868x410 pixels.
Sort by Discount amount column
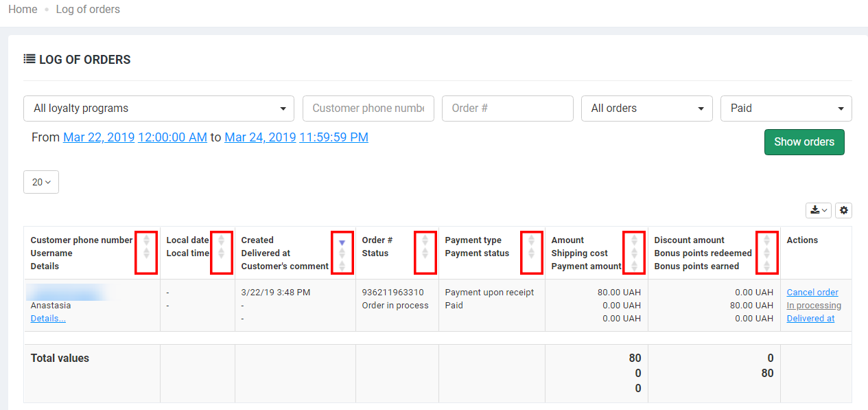[x=766, y=240]
